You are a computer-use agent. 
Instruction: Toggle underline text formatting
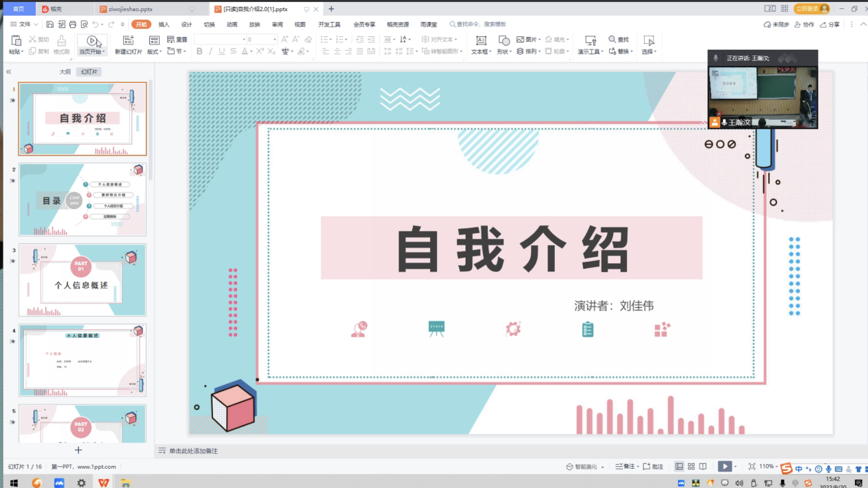[x=221, y=51]
